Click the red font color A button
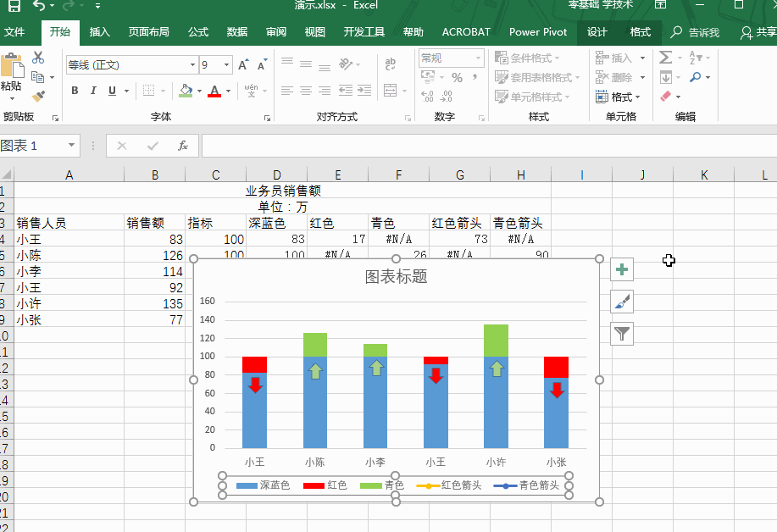The width and height of the screenshot is (777, 532). click(x=214, y=91)
